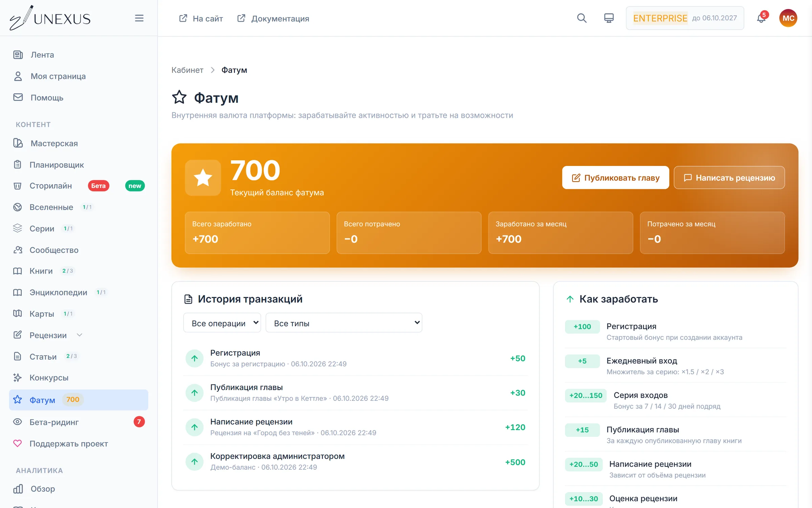Click the +20...150 Серия входов badge

click(x=586, y=395)
